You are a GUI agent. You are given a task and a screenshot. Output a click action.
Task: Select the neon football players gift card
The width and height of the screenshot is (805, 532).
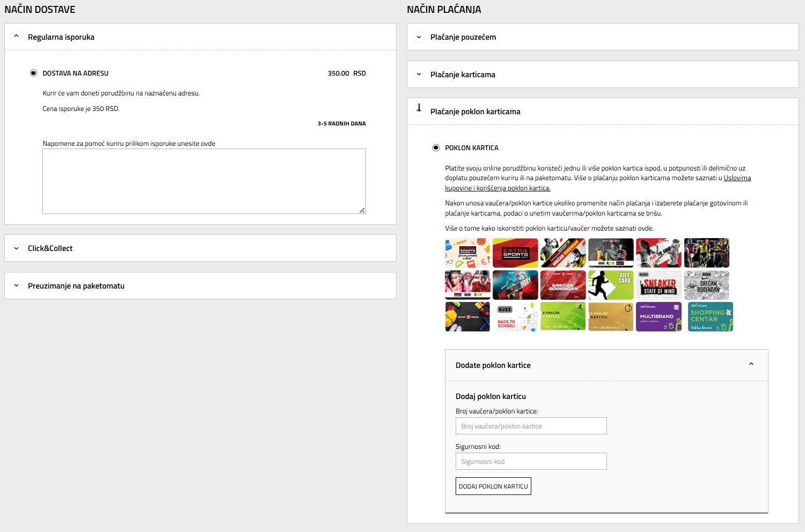tap(707, 253)
